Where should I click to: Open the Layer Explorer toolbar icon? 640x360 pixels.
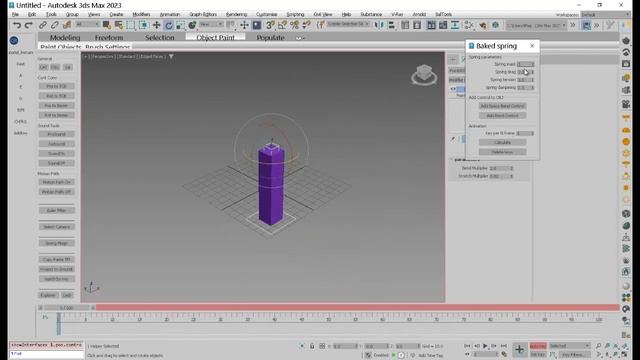[x=417, y=25]
